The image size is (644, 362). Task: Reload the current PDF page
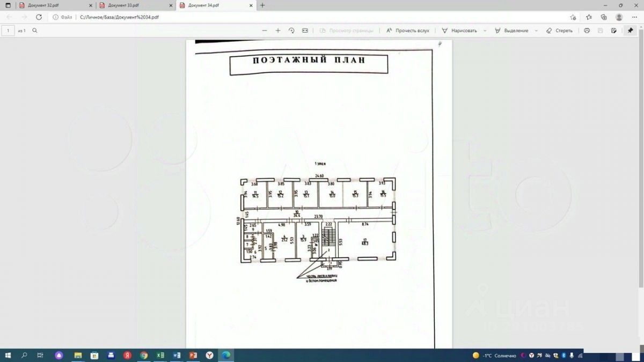coord(39,17)
